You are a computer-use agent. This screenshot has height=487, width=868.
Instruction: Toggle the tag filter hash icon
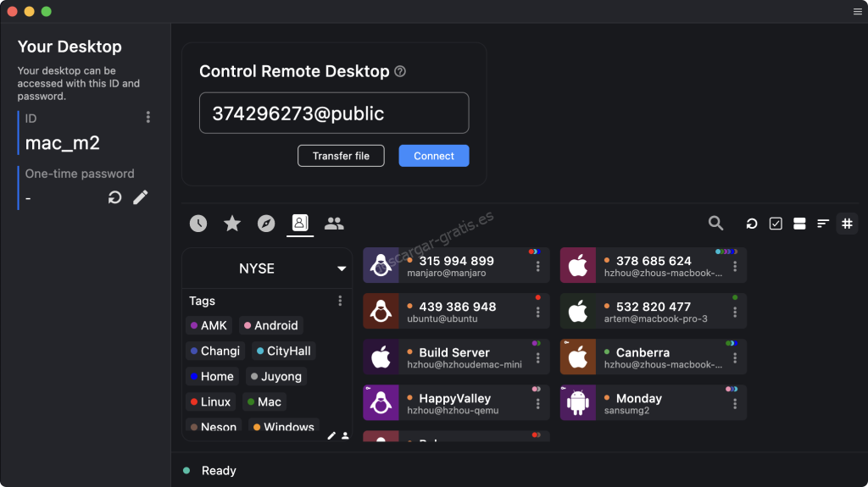847,224
